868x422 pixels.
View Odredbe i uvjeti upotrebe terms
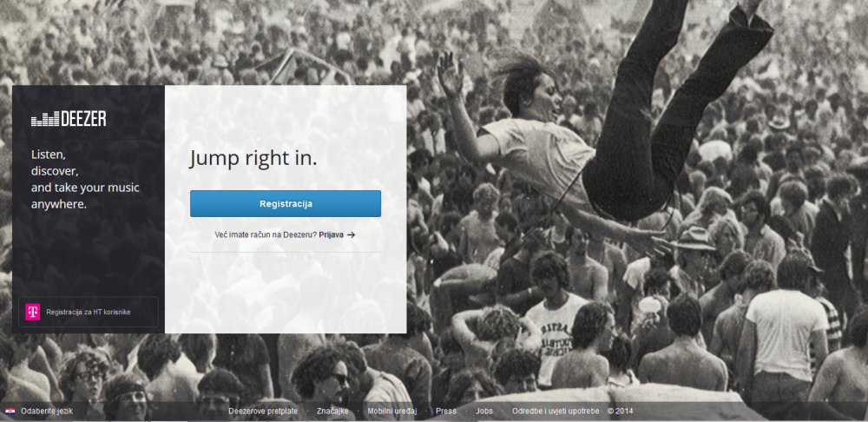pyautogui.click(x=556, y=411)
